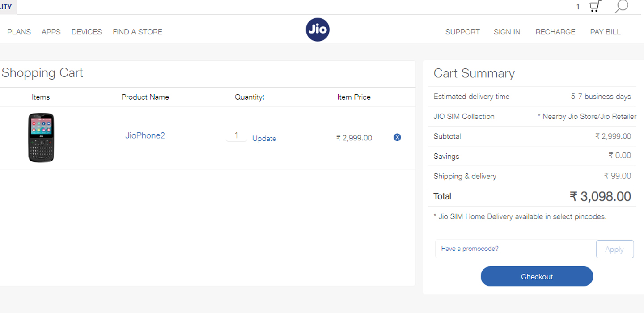This screenshot has width=644, height=313.
Task: Focus the promocode input field
Action: (x=515, y=249)
